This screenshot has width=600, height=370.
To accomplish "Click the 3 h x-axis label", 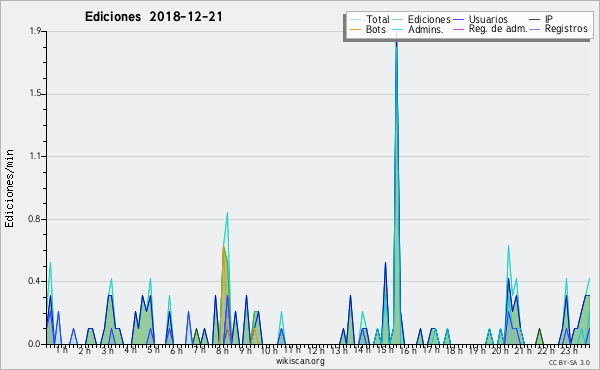I will (108, 350).
